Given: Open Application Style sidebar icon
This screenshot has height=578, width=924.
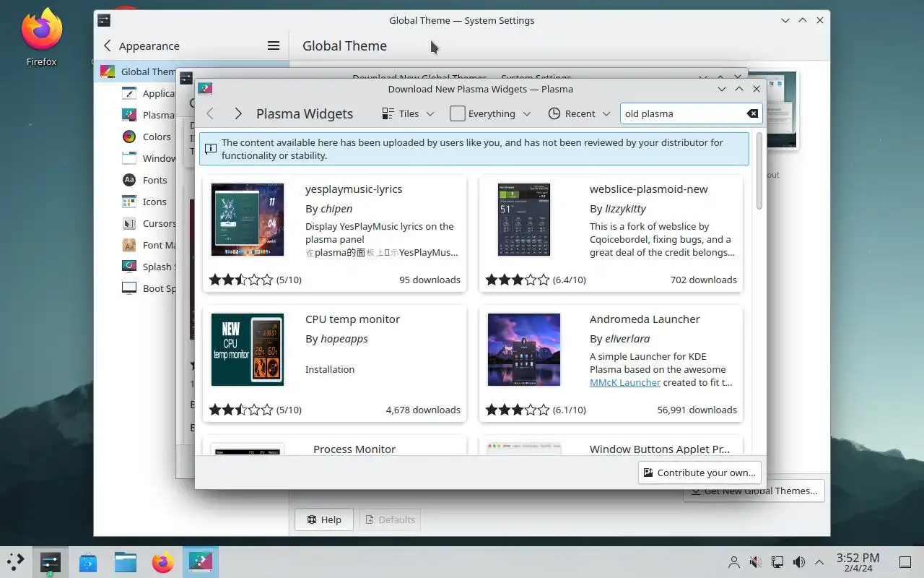Looking at the screenshot, I should click(x=129, y=93).
